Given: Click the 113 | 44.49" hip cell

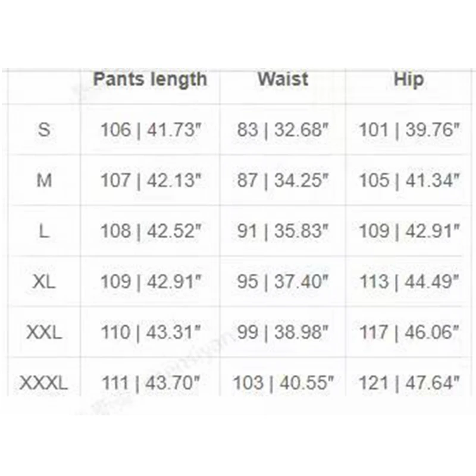Looking at the screenshot, I should click(x=409, y=281).
